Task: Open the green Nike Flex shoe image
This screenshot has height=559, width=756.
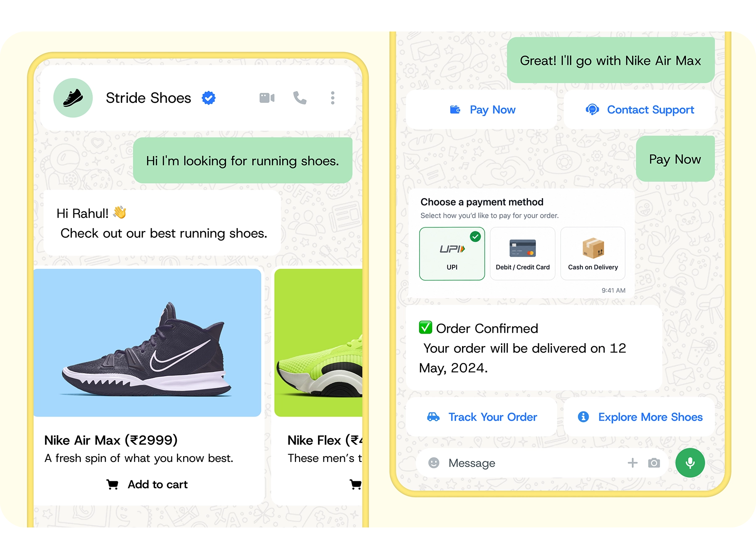Action: tap(318, 343)
